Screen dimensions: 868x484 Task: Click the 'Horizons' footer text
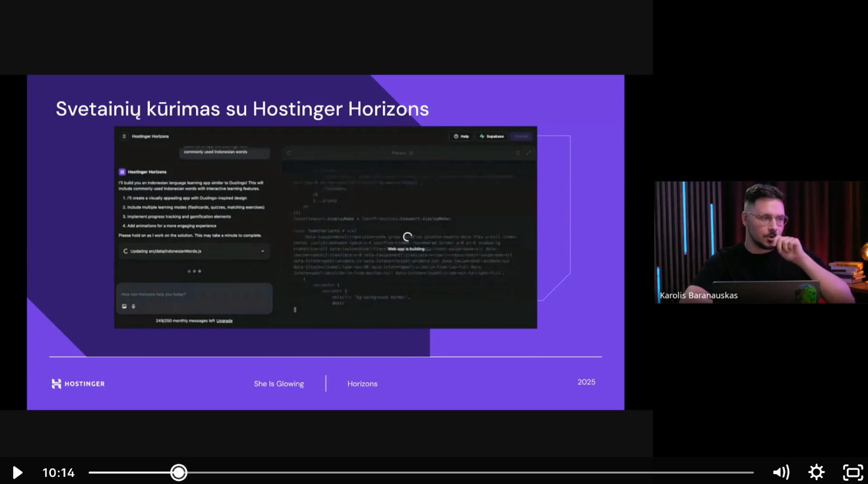tap(362, 384)
